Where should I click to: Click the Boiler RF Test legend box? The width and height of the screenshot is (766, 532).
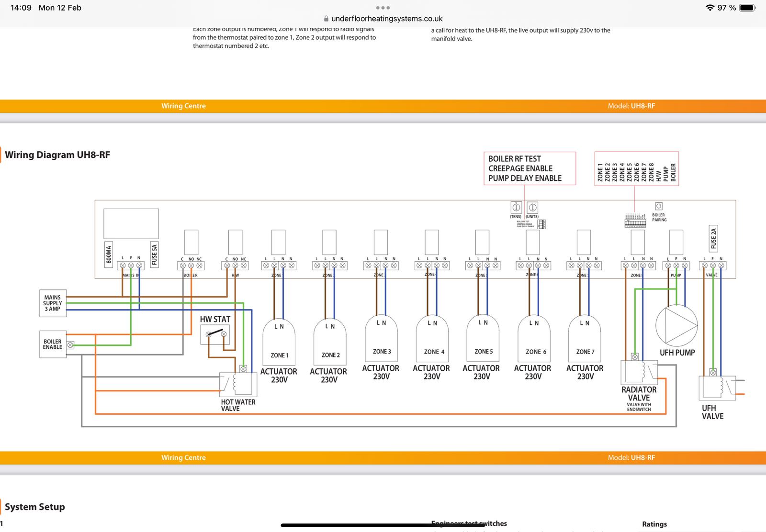[529, 168]
